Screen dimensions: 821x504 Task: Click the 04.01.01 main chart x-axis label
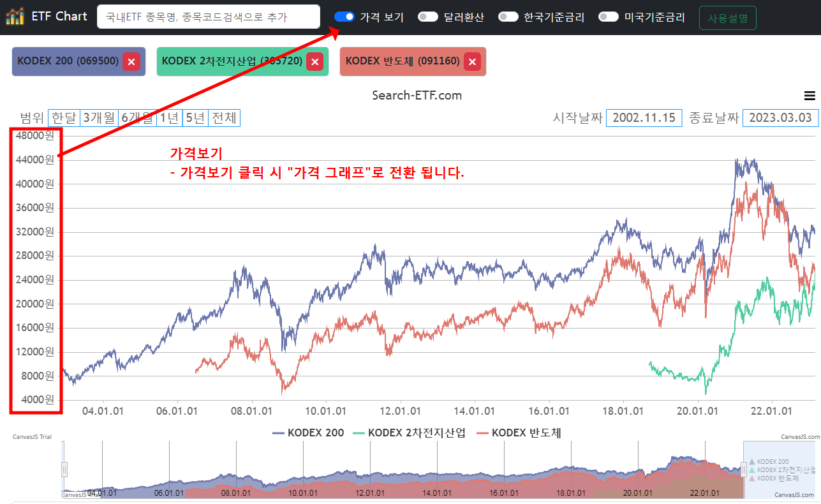(x=103, y=411)
